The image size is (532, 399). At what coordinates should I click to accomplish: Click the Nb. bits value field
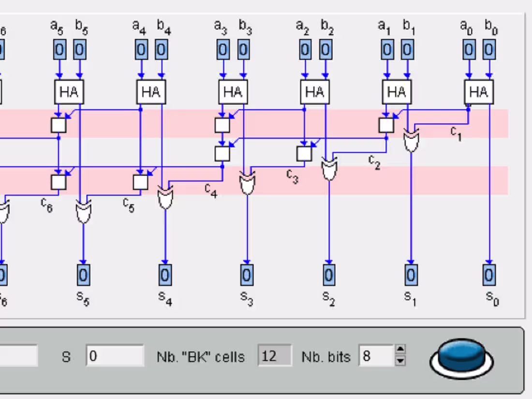[376, 355]
